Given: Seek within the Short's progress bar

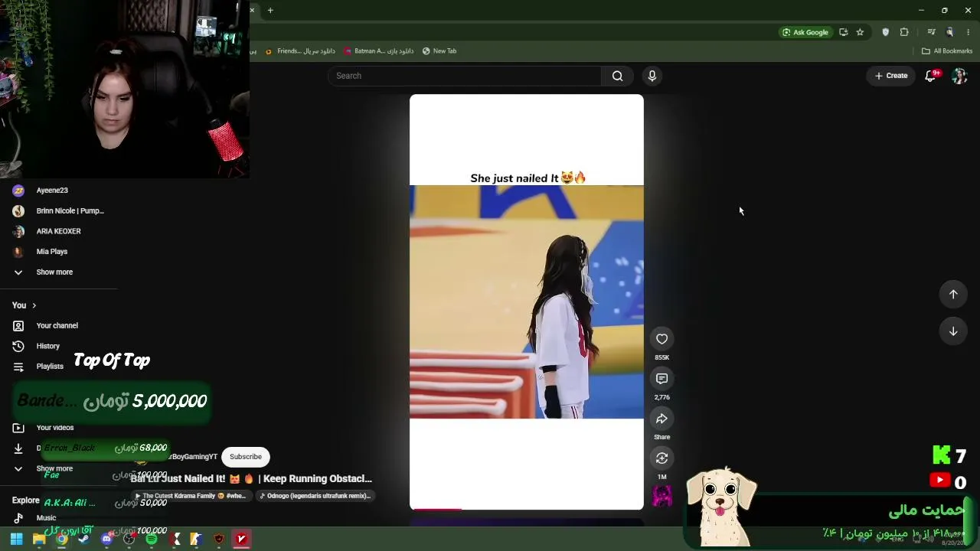Looking at the screenshot, I should [x=527, y=509].
